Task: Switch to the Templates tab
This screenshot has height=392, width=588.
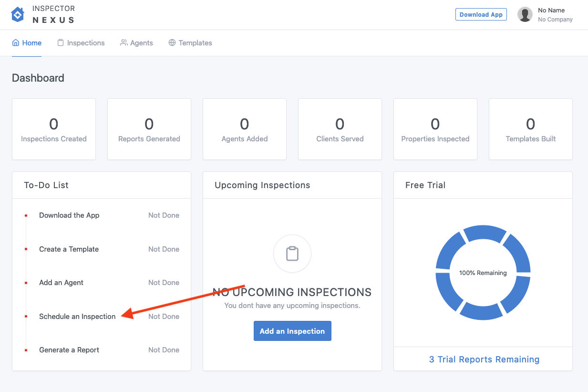Action: point(195,43)
